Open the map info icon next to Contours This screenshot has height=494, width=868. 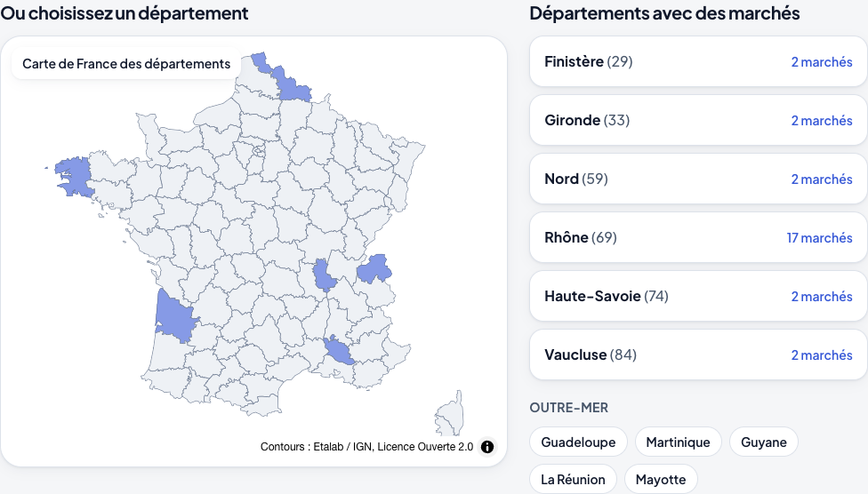(x=487, y=447)
